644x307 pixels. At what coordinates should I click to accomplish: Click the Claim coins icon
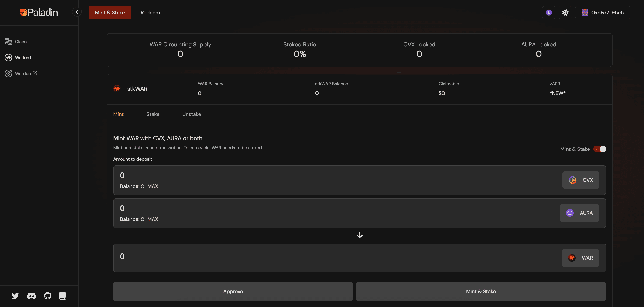[8, 42]
